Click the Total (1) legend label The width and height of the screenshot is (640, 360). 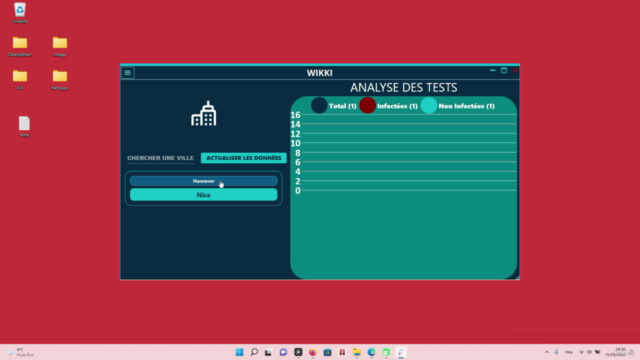pyautogui.click(x=343, y=106)
